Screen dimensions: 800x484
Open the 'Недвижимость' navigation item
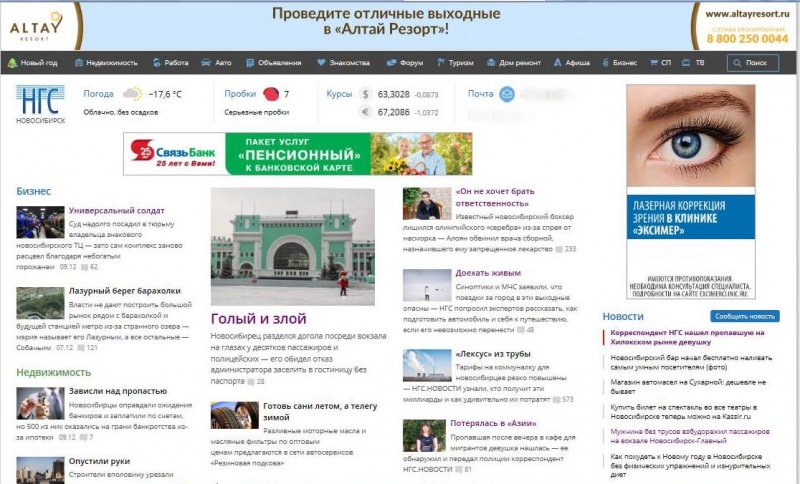coord(106,63)
